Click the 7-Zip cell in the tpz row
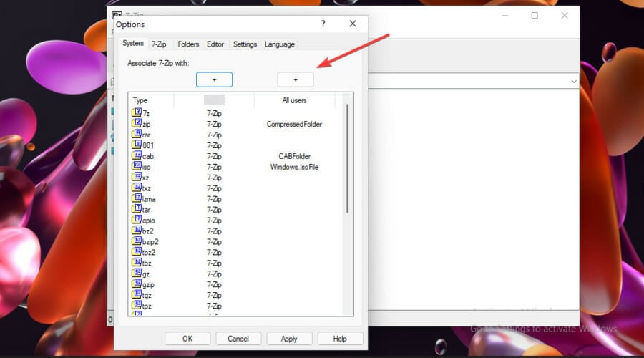 coord(215,306)
